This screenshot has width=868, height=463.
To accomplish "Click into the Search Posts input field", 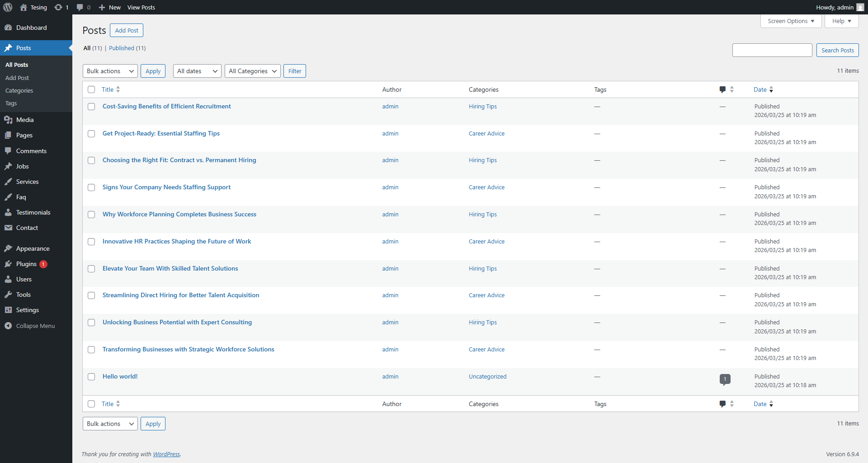I will [772, 50].
